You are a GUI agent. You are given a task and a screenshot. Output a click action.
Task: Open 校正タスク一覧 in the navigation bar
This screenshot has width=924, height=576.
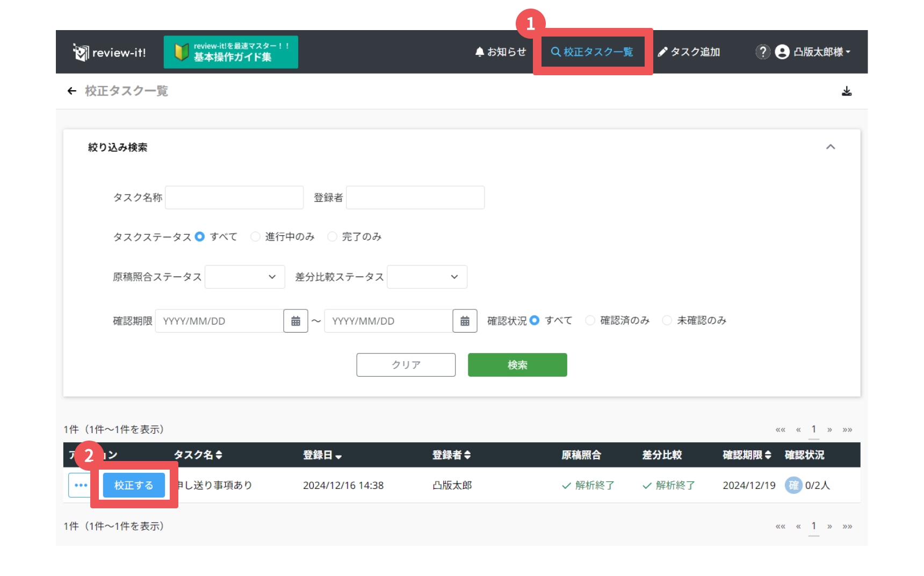pyautogui.click(x=592, y=52)
